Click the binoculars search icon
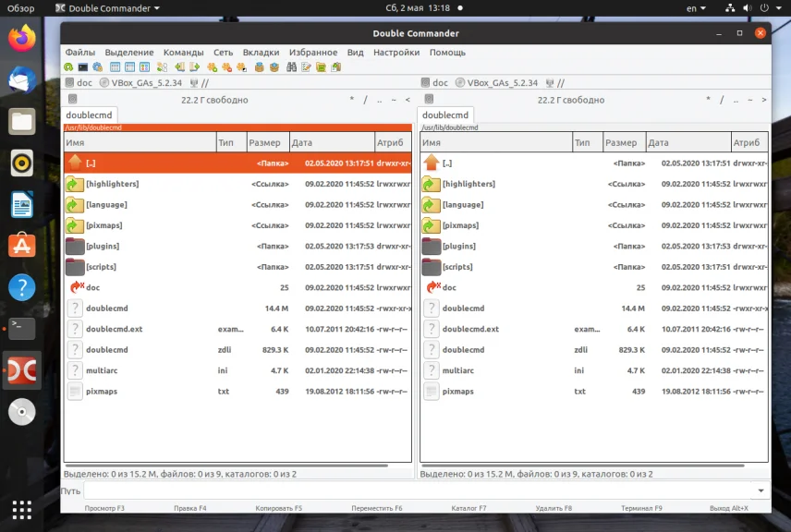The image size is (791, 532). click(291, 67)
